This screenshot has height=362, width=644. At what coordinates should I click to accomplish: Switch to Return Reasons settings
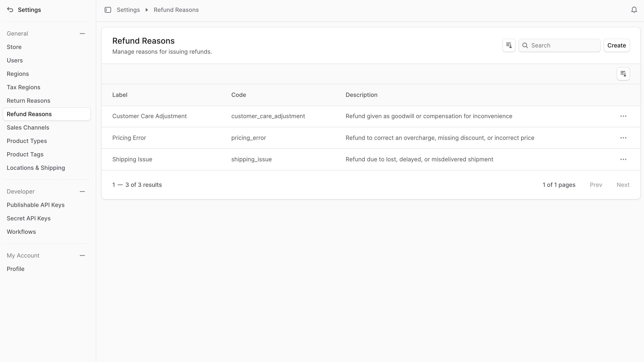click(x=28, y=100)
